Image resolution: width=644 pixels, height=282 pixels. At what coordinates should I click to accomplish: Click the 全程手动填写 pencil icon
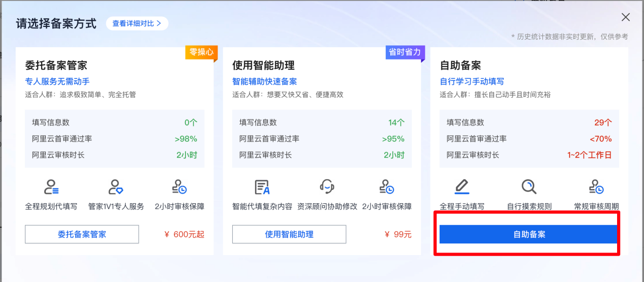tap(462, 187)
